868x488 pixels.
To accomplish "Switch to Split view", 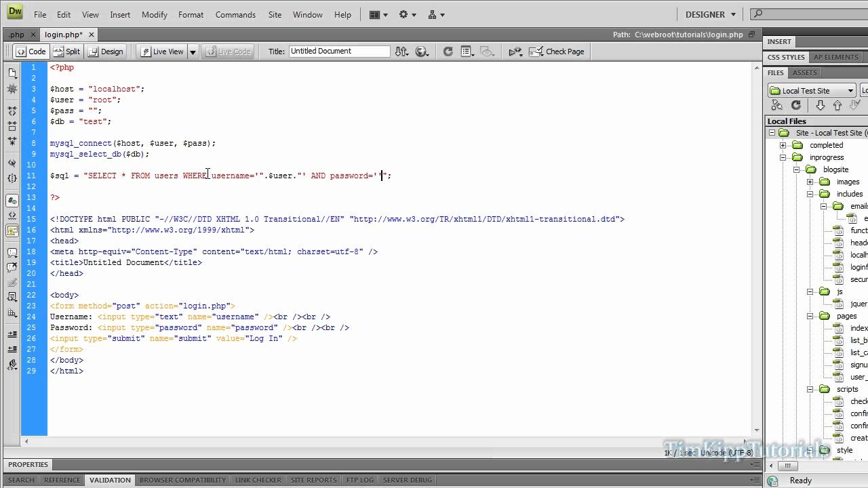I will click(66, 52).
